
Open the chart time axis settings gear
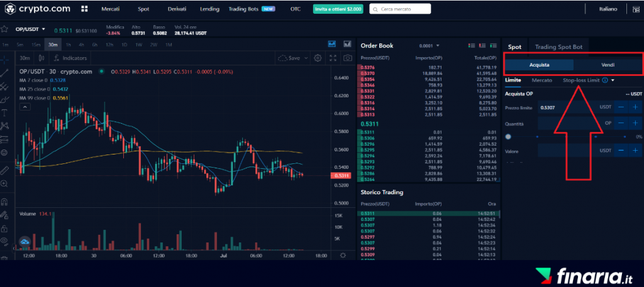click(x=343, y=256)
